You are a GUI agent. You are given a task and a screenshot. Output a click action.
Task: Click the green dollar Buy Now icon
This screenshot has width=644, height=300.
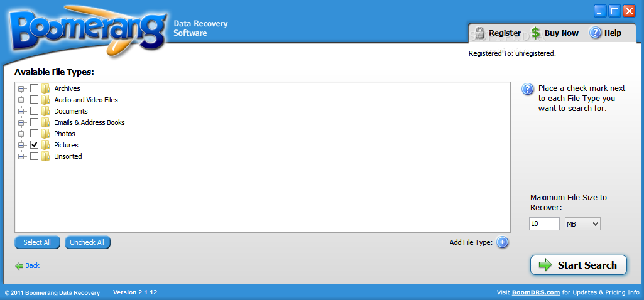pyautogui.click(x=535, y=33)
